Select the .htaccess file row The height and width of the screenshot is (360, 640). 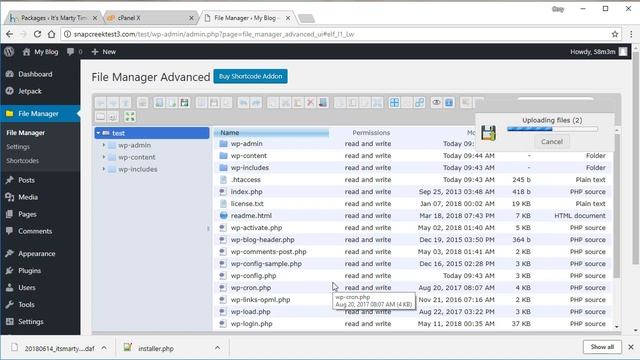click(413, 180)
